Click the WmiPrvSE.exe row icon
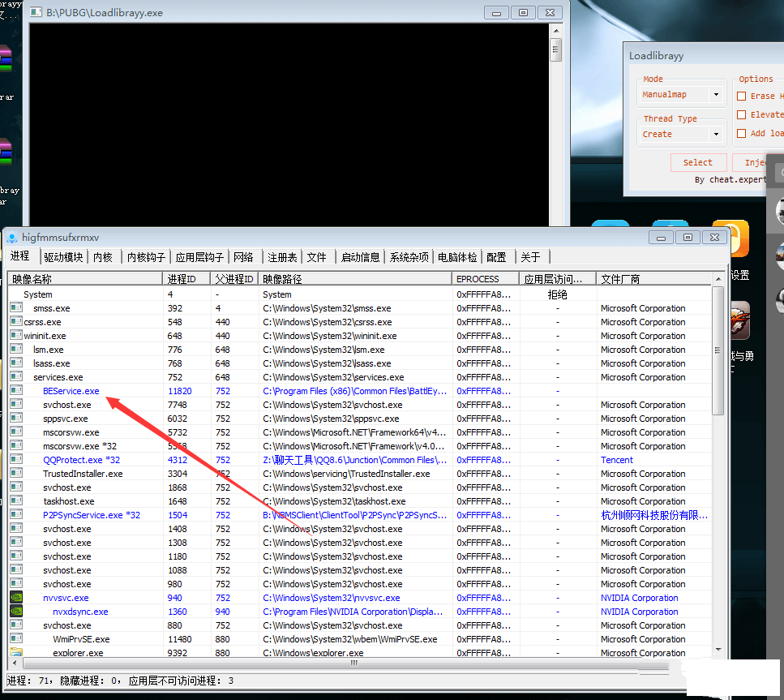Screen dimensions: 784x700 point(16,638)
